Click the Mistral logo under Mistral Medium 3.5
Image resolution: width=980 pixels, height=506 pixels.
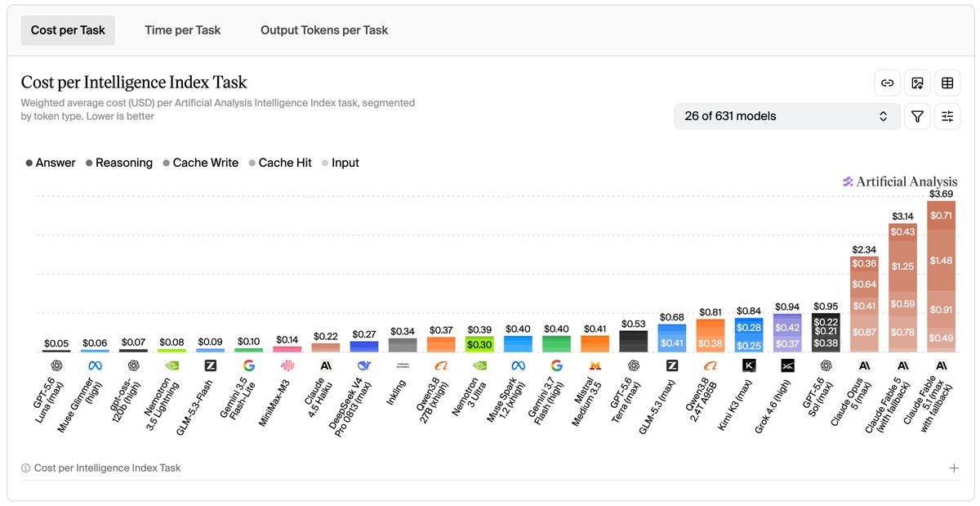click(x=595, y=365)
